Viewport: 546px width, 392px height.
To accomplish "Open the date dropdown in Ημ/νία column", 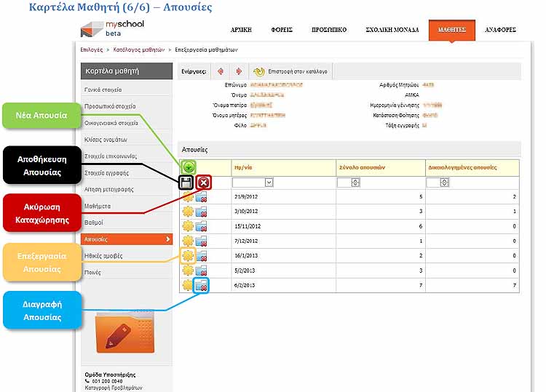I will (269, 183).
